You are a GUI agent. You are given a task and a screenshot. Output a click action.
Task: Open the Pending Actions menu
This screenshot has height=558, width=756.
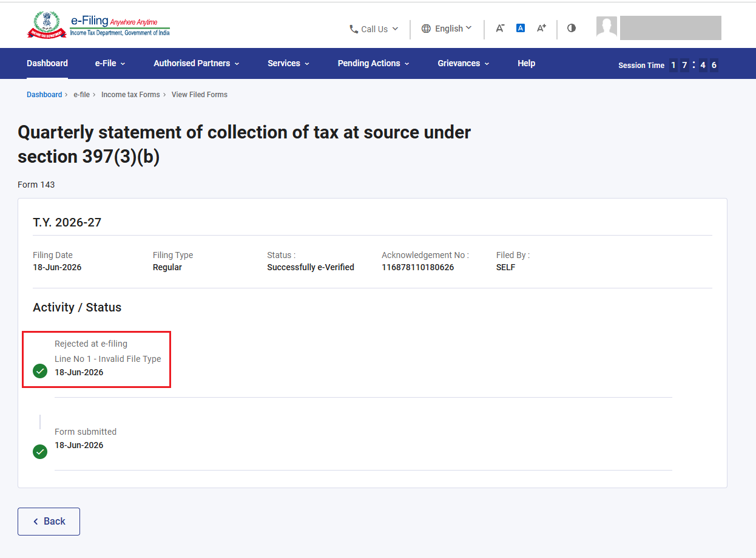[373, 63]
